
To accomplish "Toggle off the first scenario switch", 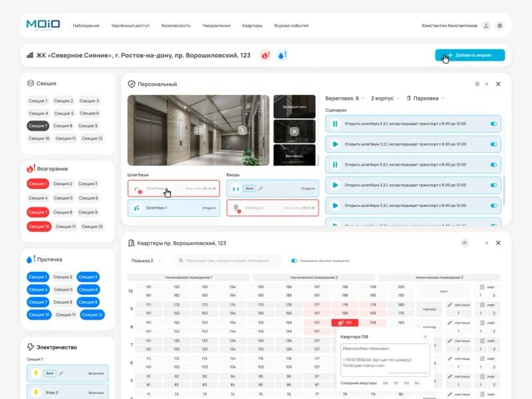I will tap(493, 124).
